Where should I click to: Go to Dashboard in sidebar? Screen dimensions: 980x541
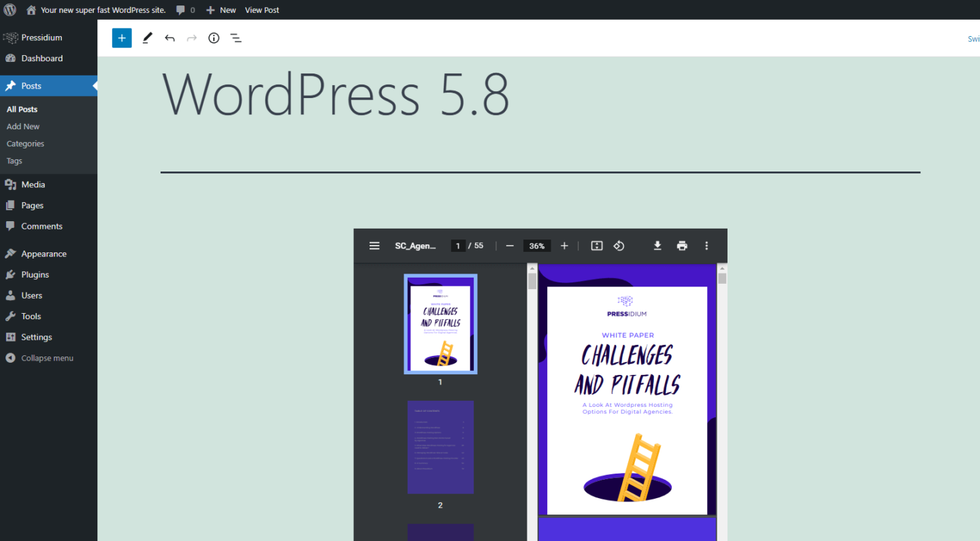(48, 59)
